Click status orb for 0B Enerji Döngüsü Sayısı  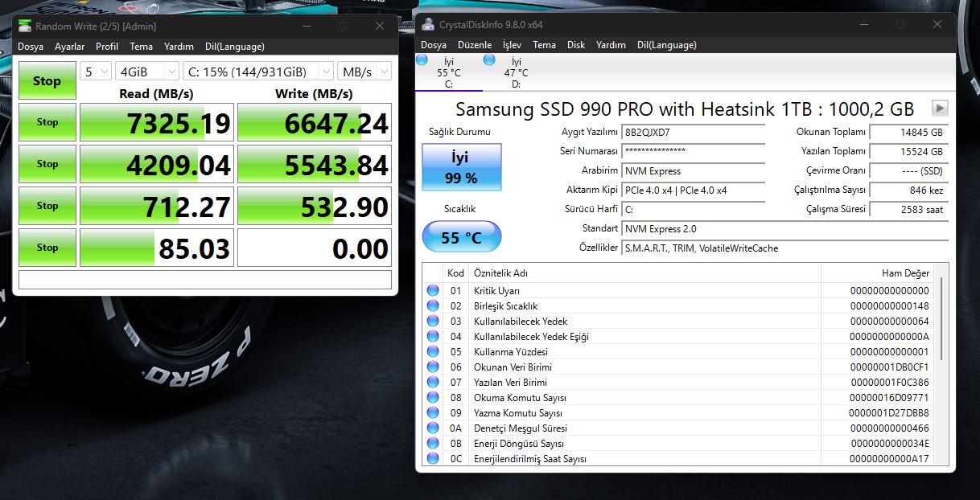(x=433, y=443)
